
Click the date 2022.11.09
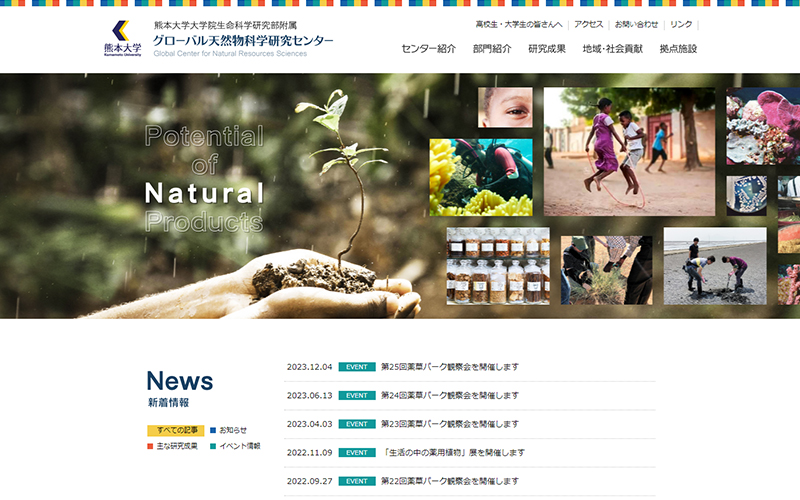(x=309, y=453)
